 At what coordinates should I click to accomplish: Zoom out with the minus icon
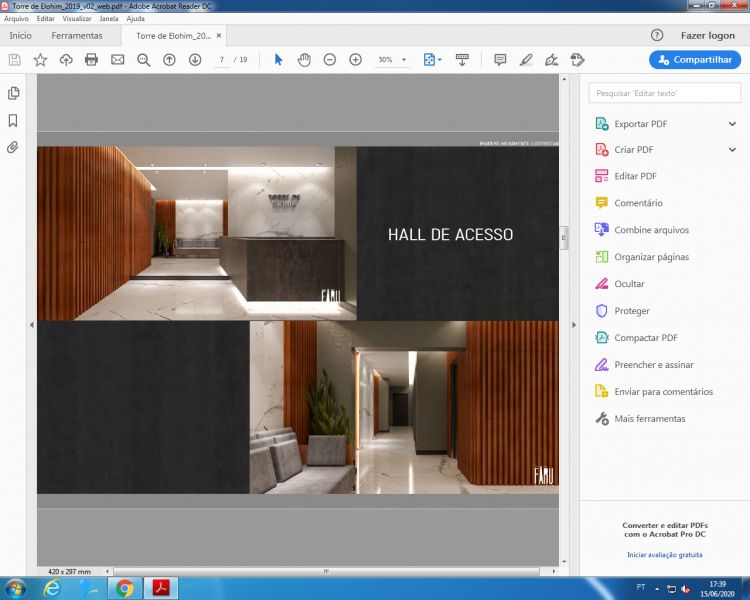coord(330,60)
